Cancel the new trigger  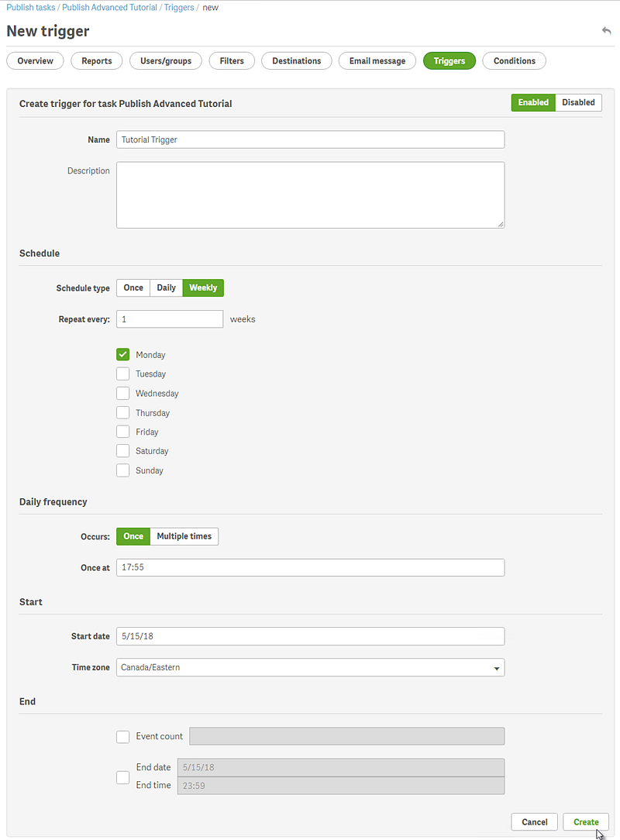[534, 821]
